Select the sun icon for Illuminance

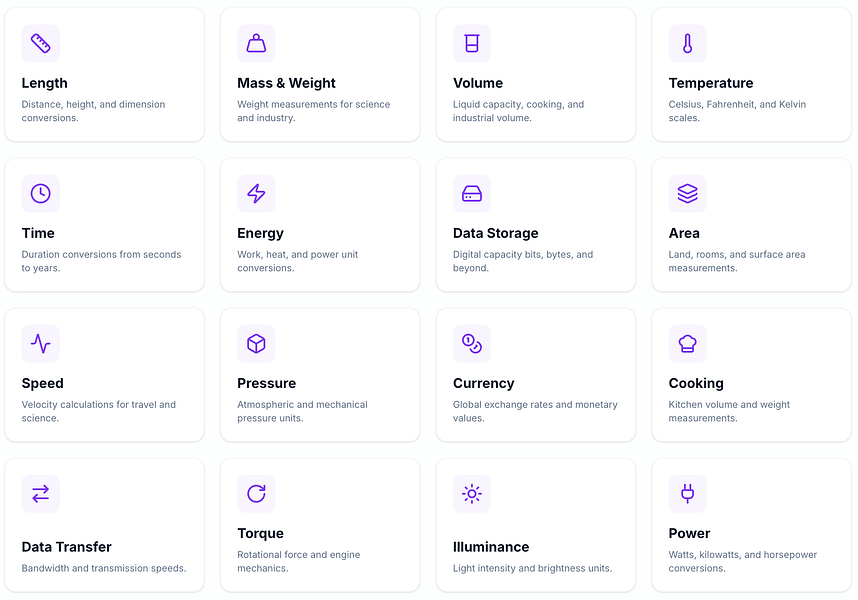click(472, 493)
